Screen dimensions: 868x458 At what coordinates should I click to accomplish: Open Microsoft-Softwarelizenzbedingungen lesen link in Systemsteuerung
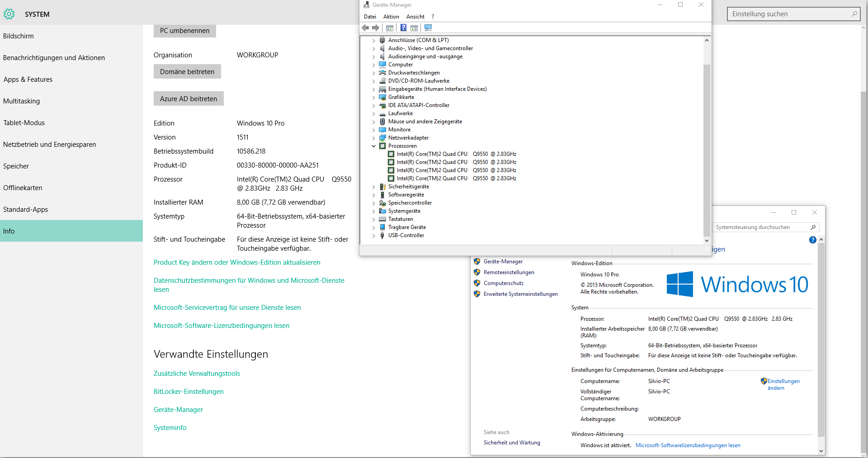point(688,445)
